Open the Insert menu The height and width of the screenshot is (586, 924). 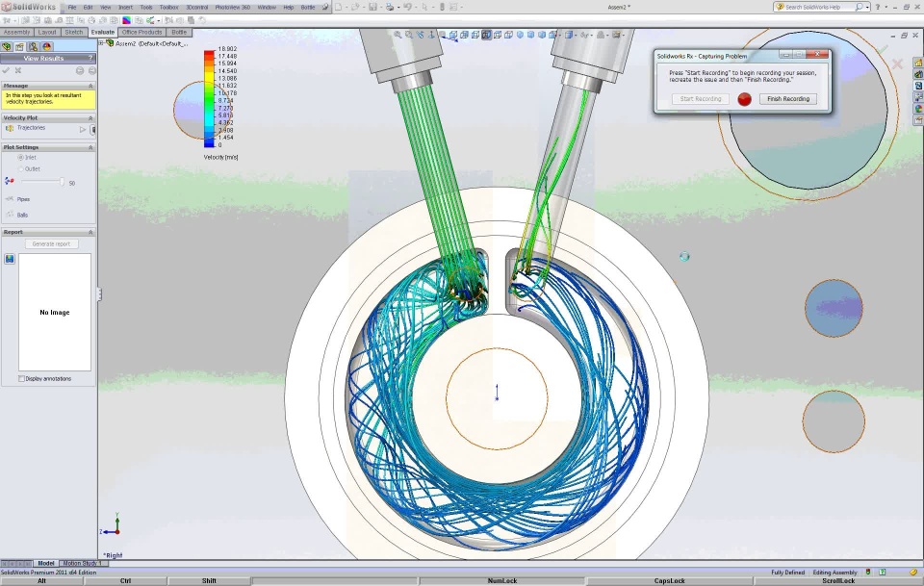[125, 8]
